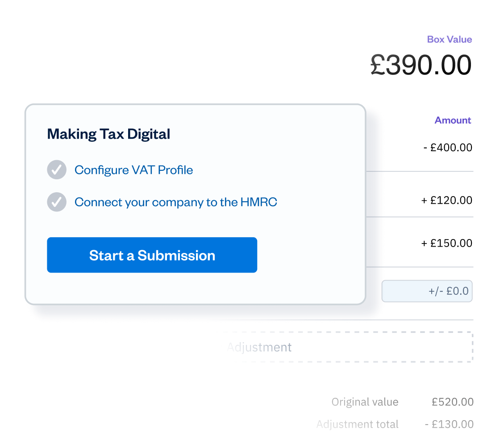504x438 pixels.
Task: Open Connect your company to the HMRC link
Action: [x=175, y=202]
